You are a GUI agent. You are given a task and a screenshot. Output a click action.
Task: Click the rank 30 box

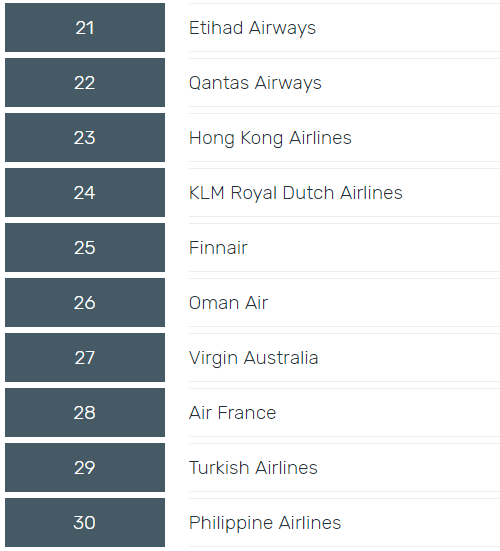pyautogui.click(x=85, y=523)
